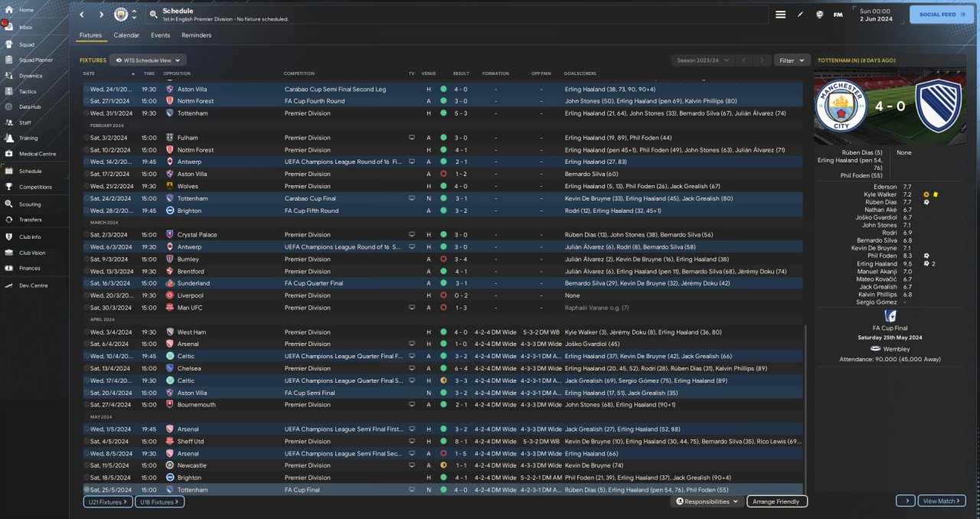The width and height of the screenshot is (980, 519).
Task: Switch to the Calendar tab
Action: tap(126, 35)
